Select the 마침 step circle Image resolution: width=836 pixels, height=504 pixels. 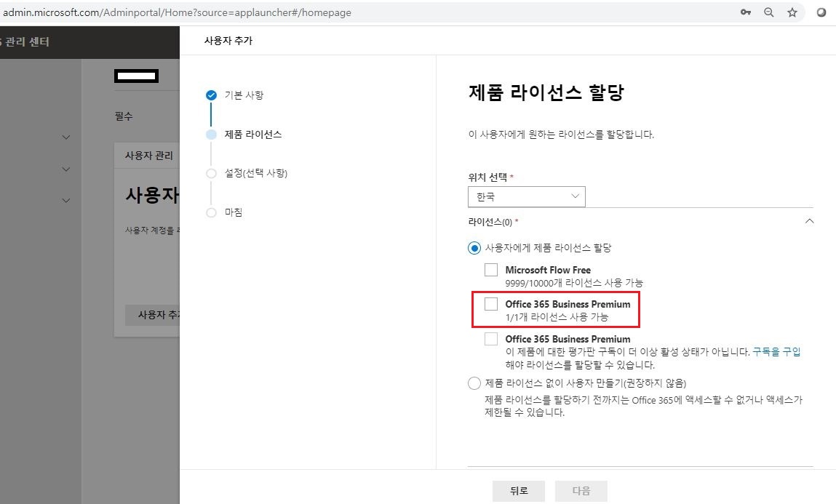[211, 212]
